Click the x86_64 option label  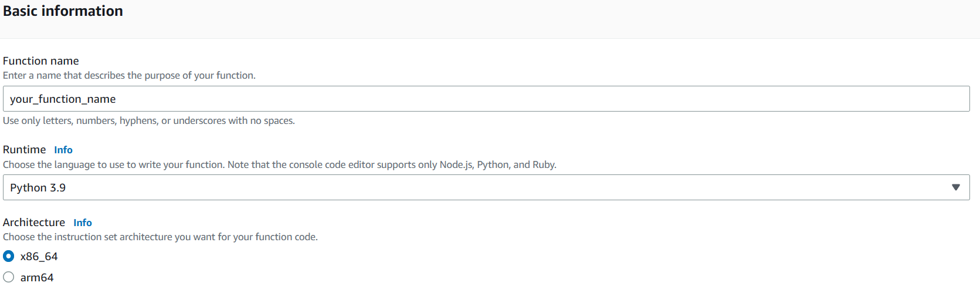39,257
